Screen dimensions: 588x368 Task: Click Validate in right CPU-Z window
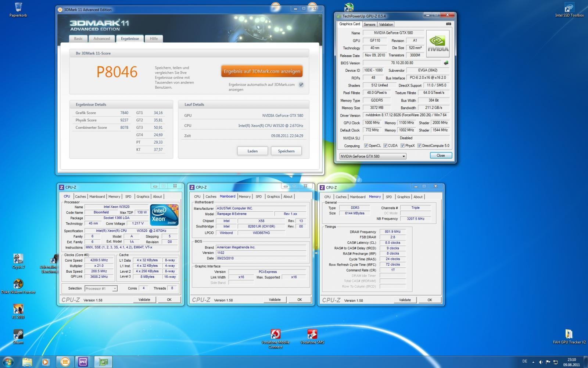(405, 300)
